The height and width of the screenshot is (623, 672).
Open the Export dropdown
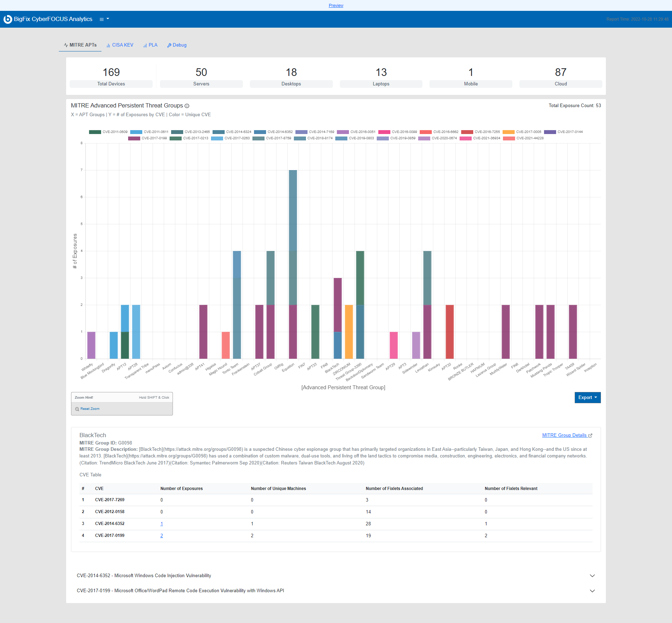(587, 398)
